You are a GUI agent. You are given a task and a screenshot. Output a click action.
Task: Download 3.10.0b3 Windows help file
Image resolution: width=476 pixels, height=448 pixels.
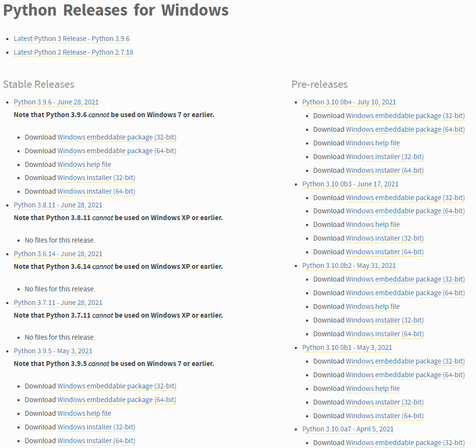click(x=373, y=224)
